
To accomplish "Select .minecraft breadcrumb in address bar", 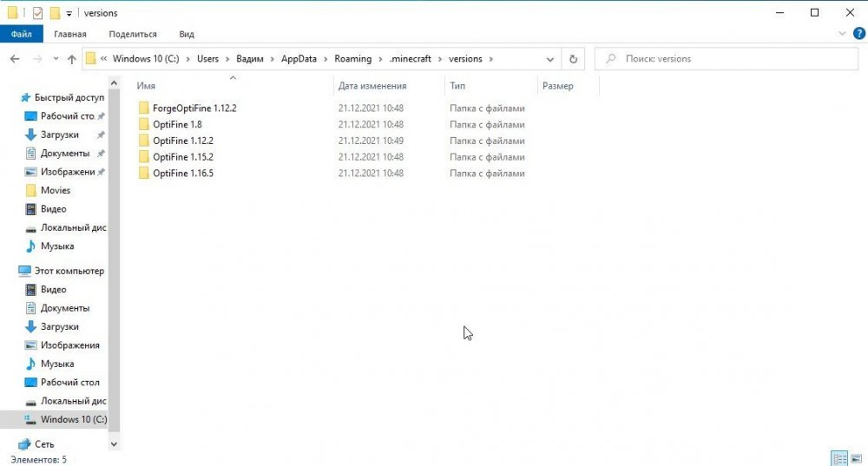I will pyautogui.click(x=411, y=59).
